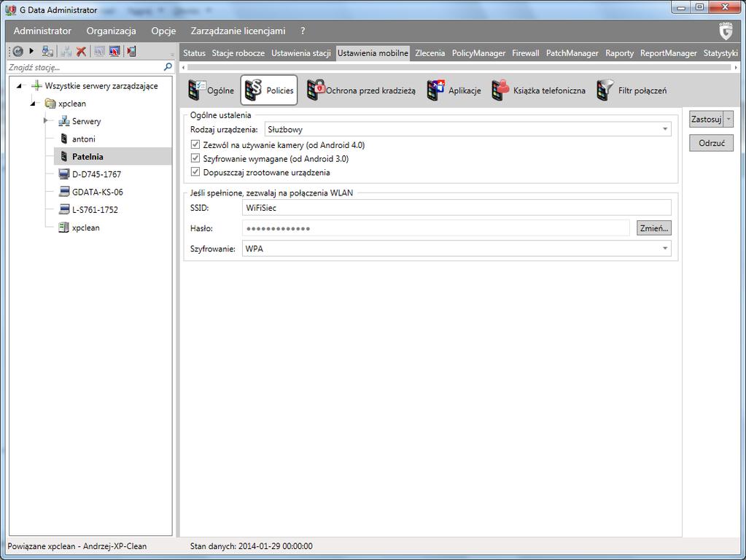This screenshot has height=560, width=746.
Task: Click the Hasło password field
Action: coord(436,228)
